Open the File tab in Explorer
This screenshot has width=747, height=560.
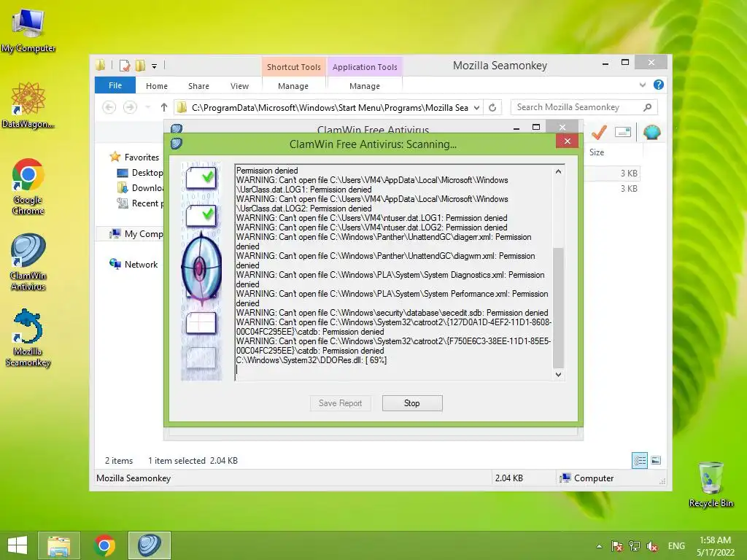coord(115,85)
